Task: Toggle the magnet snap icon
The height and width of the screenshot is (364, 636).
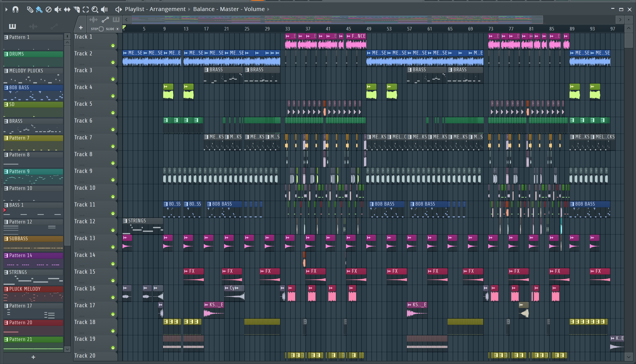Action: coord(15,9)
